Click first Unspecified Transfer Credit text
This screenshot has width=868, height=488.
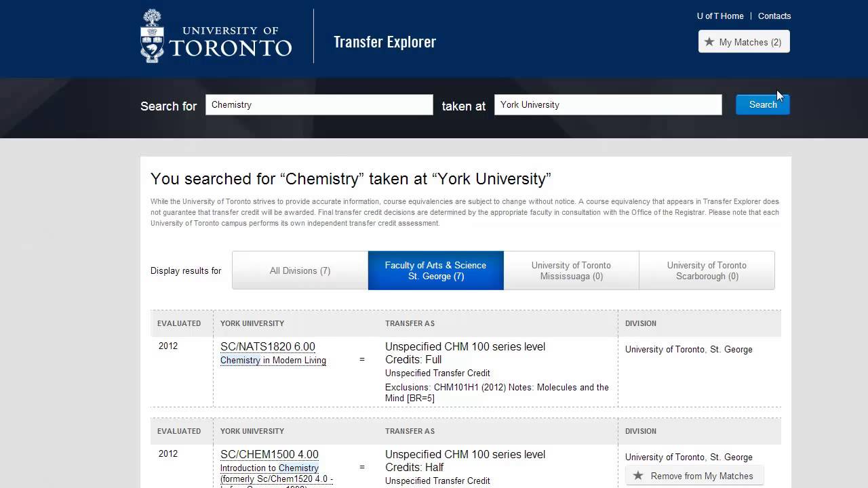(437, 373)
